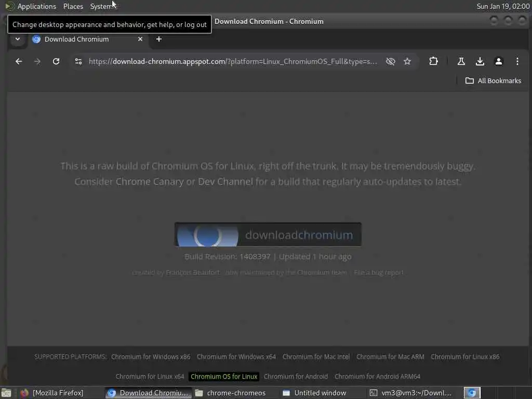Viewport: 532px width, 399px height.
Task: Select Chromium for Android ARM64 platform
Action: (377, 376)
